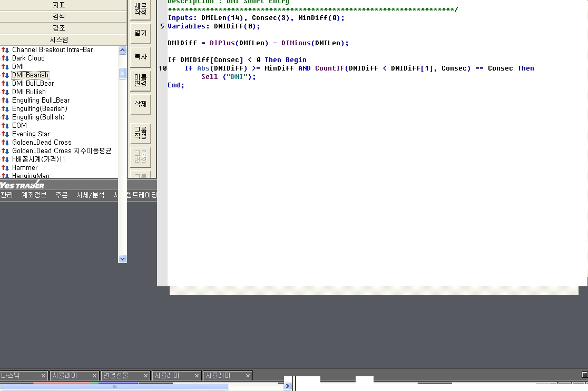
Task: Click the icon next to EOM
Action: coord(5,126)
